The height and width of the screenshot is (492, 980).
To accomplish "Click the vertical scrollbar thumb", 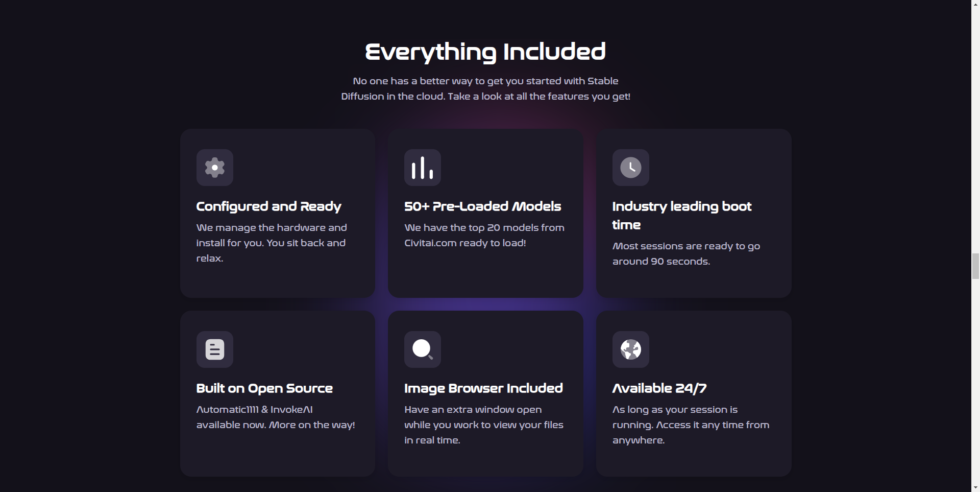I will point(975,266).
